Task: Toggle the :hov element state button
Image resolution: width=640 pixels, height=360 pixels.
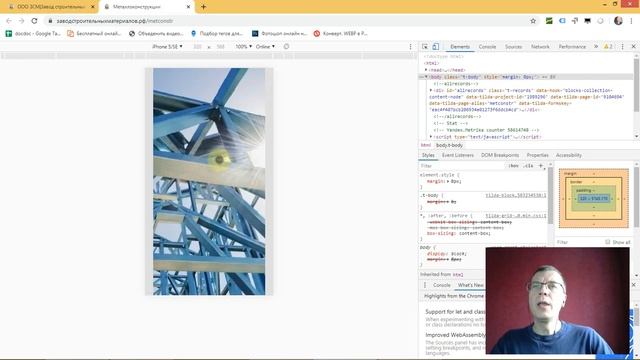Action: click(513, 166)
